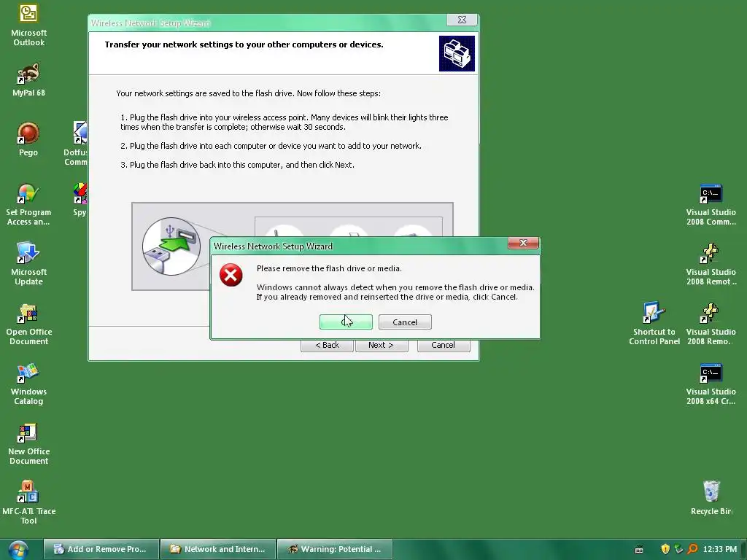The height and width of the screenshot is (560, 747).
Task: Select the Windows Catalog desktop icon
Action: point(28,384)
